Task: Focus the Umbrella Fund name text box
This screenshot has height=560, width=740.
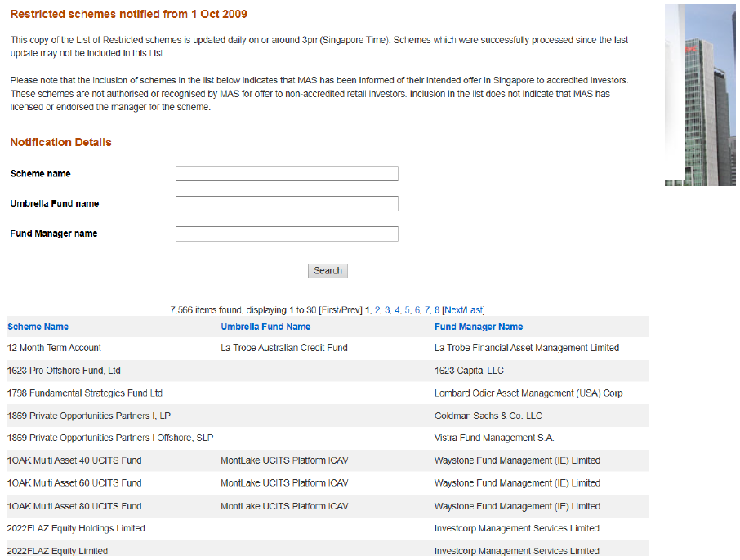Action: point(287,204)
